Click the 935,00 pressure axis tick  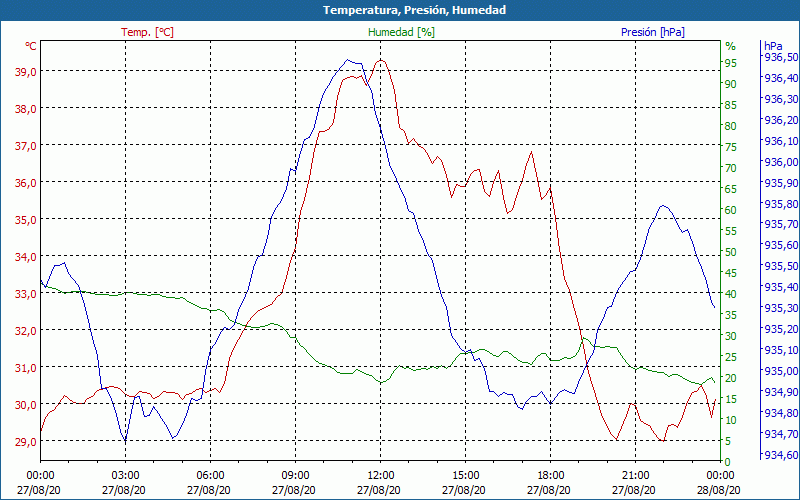[x=781, y=370]
